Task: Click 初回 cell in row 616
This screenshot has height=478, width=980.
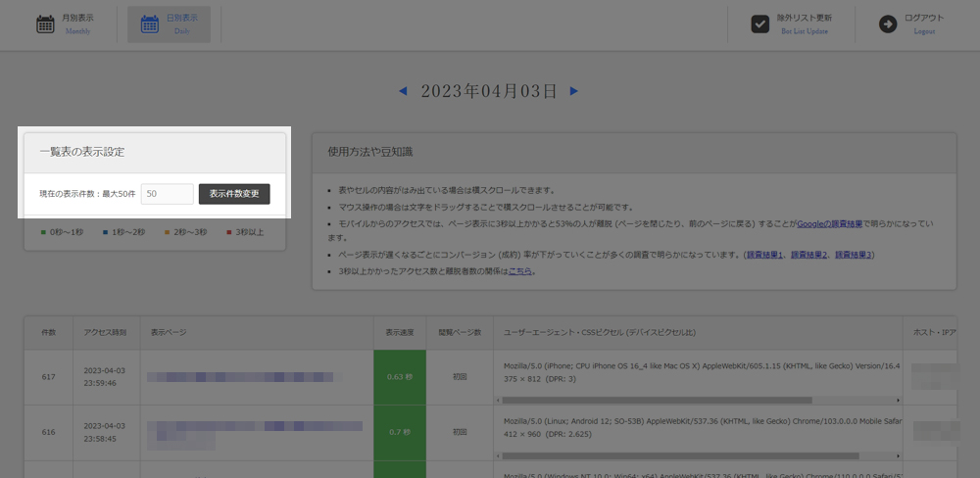Action: click(x=460, y=432)
